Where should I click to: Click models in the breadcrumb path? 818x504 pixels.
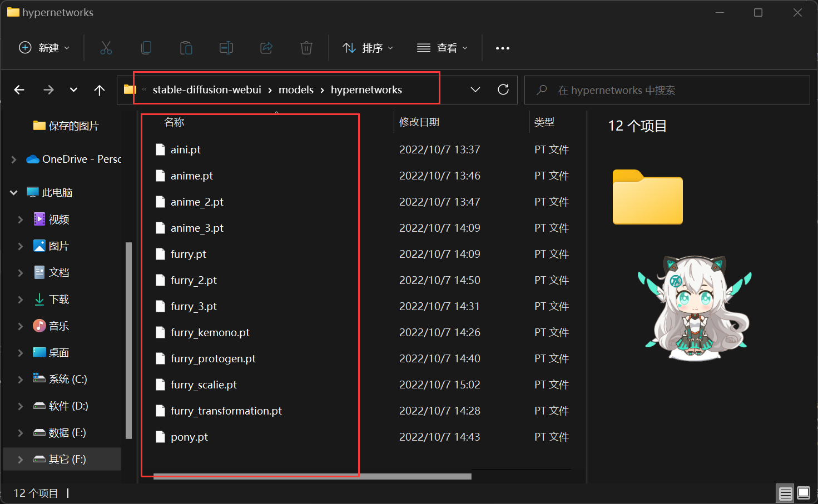[296, 90]
